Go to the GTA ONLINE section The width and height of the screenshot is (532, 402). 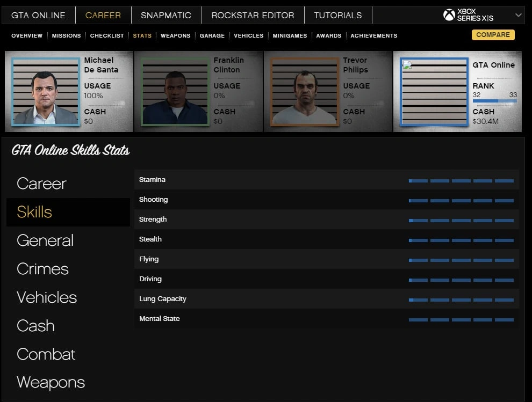(38, 15)
